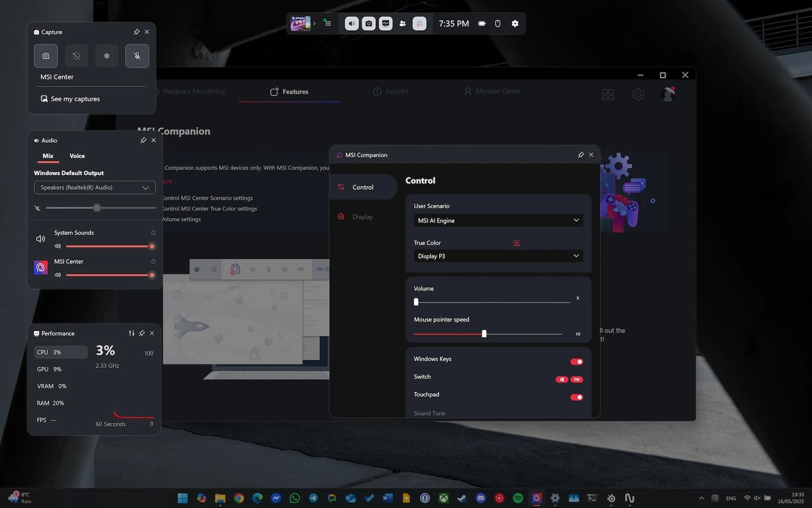Take a screenshot in Capture widget
This screenshot has height=508, width=812.
pos(46,56)
